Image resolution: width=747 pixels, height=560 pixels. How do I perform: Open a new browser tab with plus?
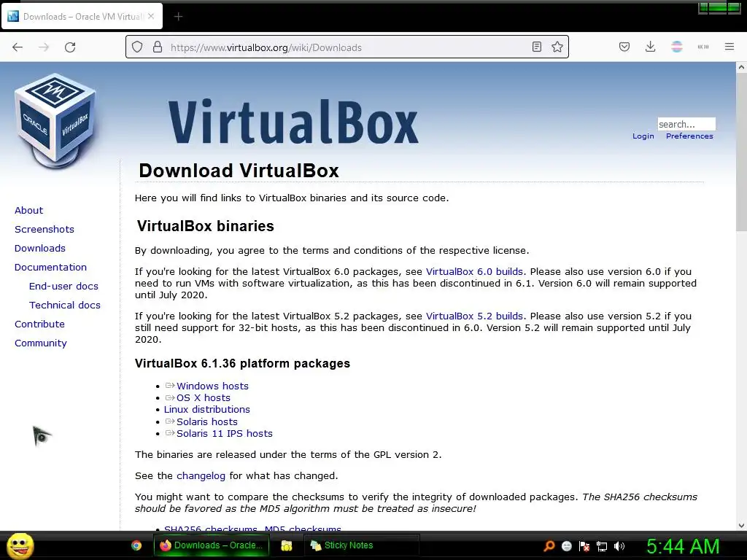[178, 17]
